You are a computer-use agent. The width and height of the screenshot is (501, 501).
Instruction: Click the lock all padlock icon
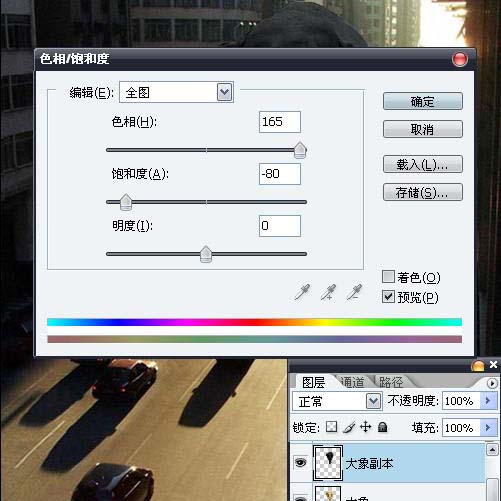(x=383, y=427)
